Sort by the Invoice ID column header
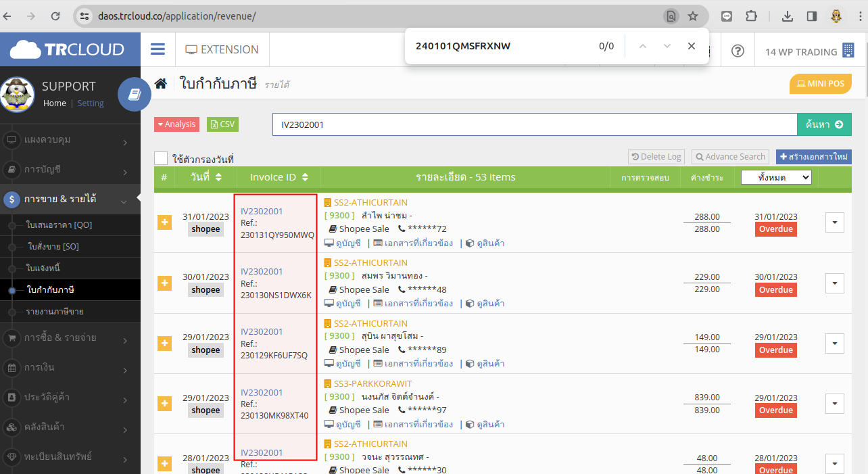The width and height of the screenshot is (868, 474). point(279,177)
